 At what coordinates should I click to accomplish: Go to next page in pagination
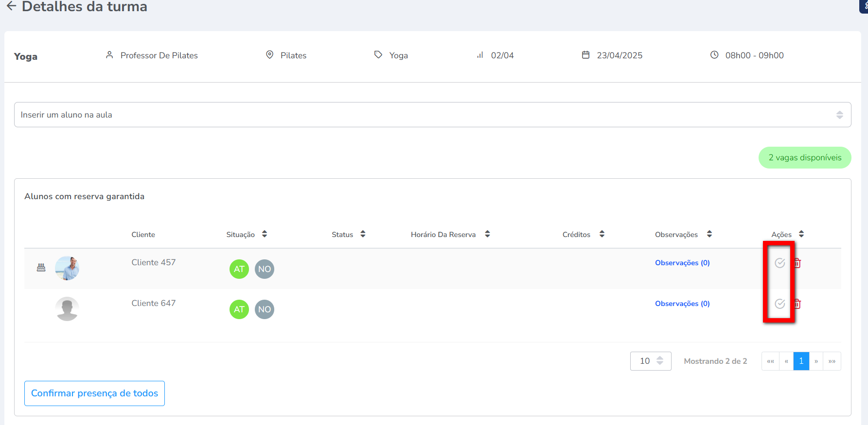(816, 361)
